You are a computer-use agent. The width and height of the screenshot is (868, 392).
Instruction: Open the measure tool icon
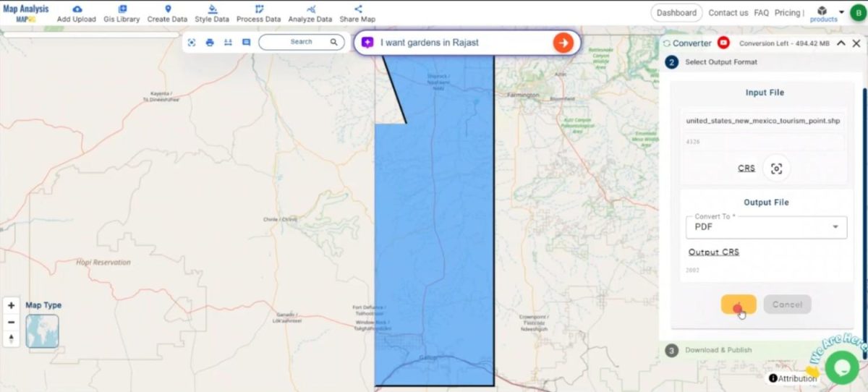coord(228,43)
